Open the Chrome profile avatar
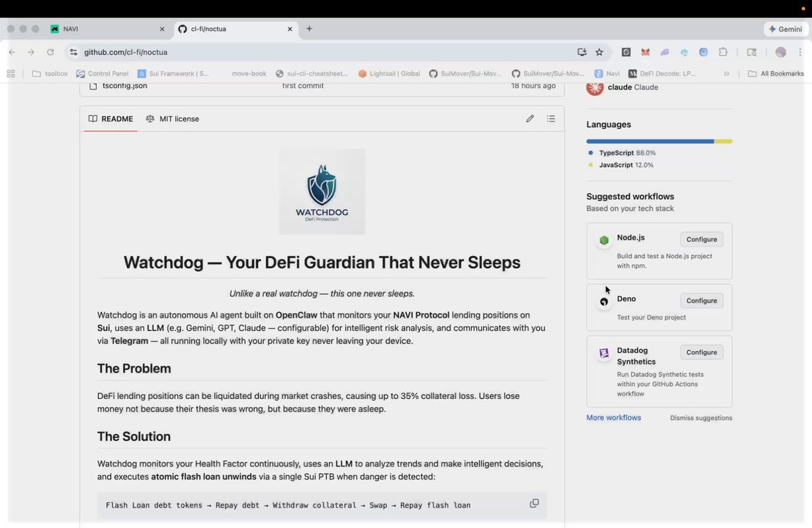The image size is (812, 528). click(x=780, y=52)
